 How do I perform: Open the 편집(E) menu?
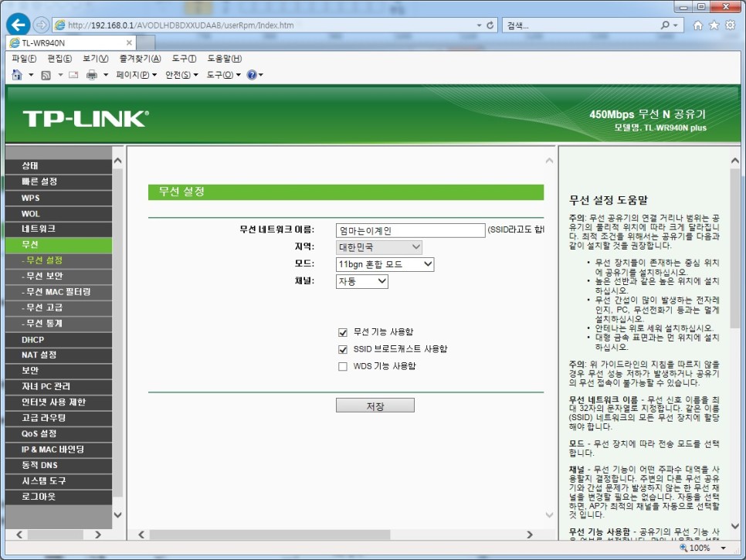point(59,59)
